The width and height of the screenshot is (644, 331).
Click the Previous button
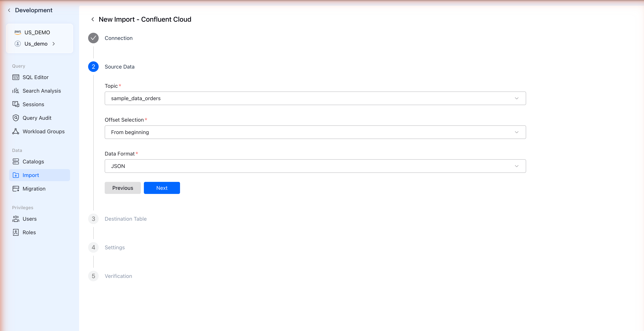123,188
